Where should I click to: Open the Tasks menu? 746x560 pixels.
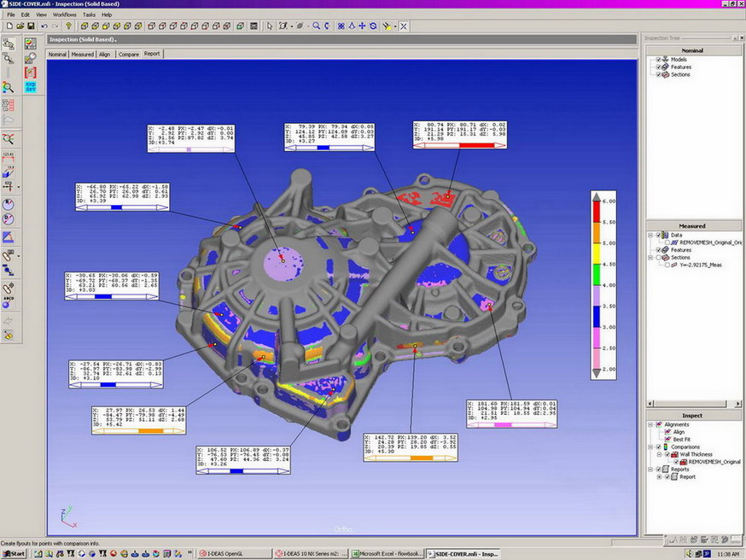tap(89, 15)
